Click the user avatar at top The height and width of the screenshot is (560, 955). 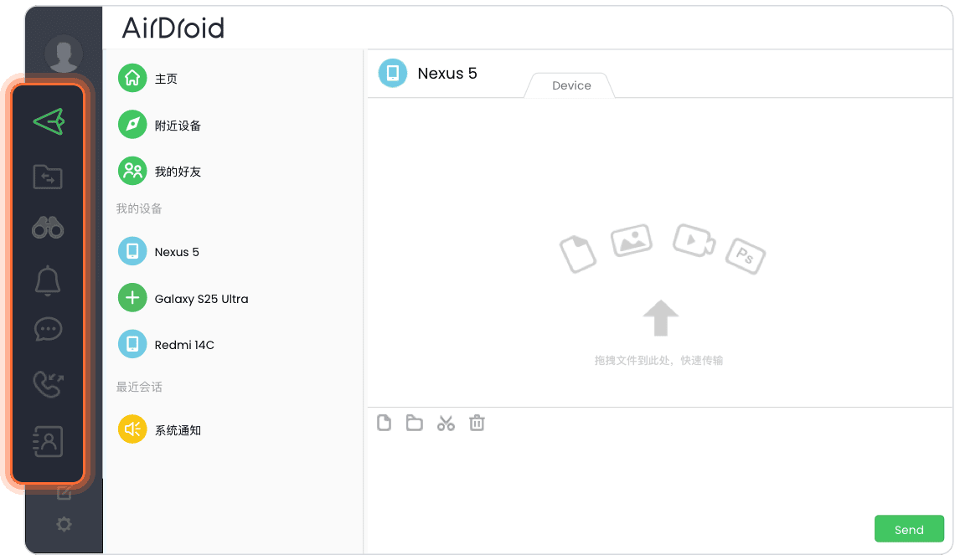pos(64,54)
